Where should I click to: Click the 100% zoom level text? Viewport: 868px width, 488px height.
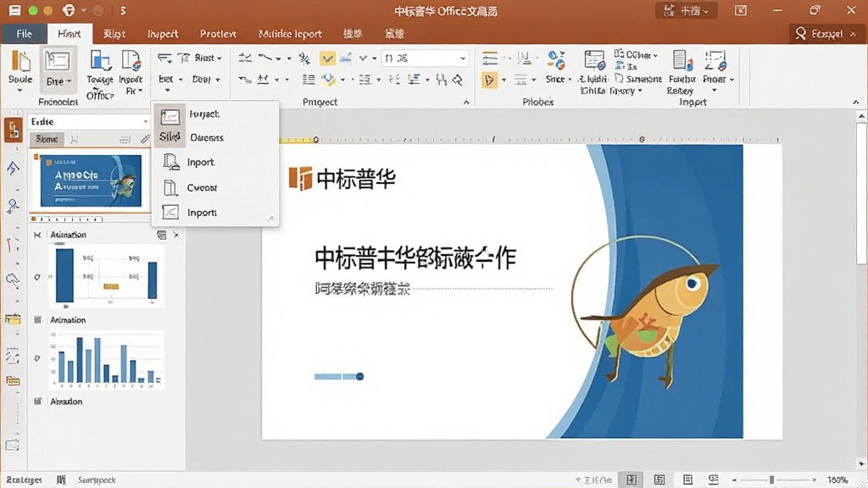pos(837,480)
